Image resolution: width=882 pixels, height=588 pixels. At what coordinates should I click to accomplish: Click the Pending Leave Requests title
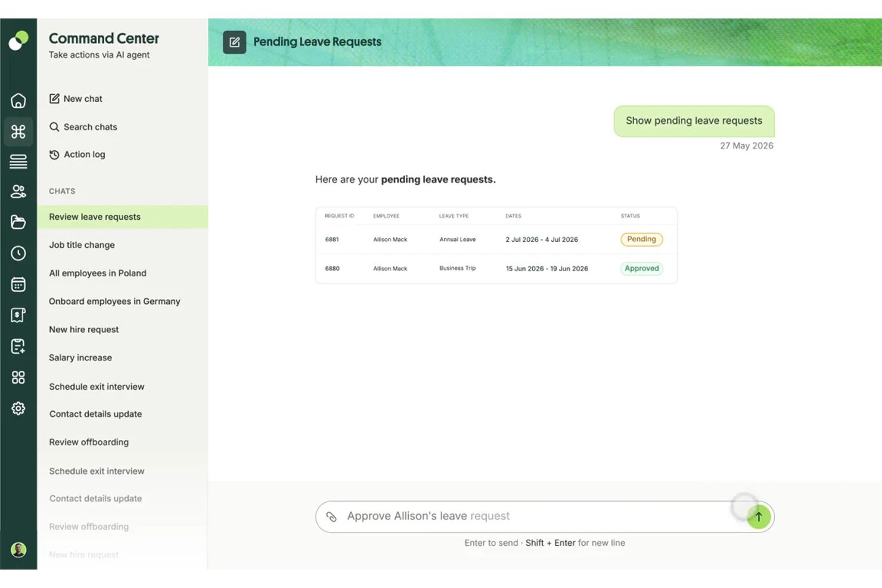(317, 42)
